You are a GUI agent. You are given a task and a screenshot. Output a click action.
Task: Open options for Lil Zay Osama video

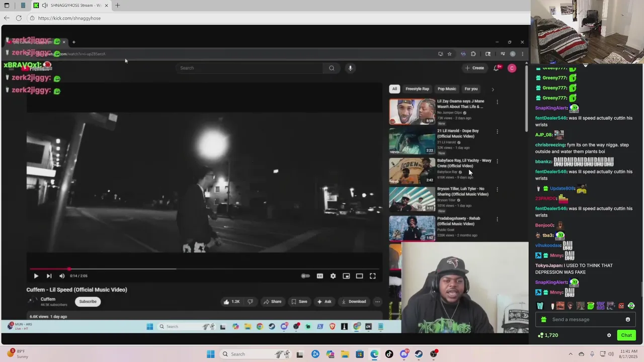497,102
